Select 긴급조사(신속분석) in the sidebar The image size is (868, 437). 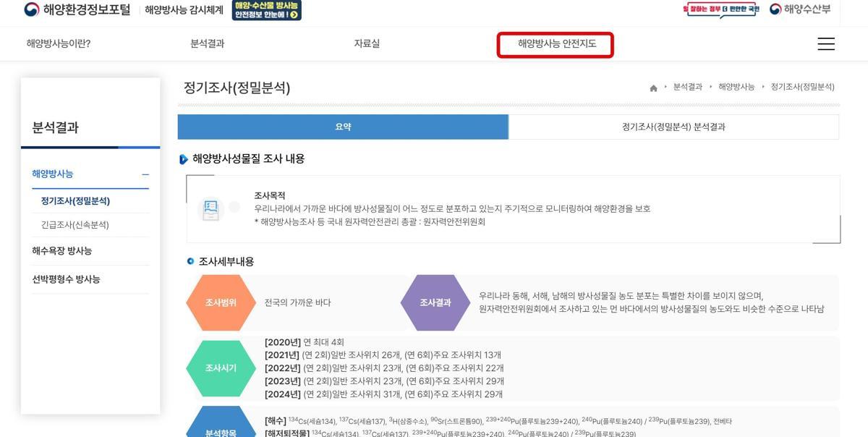click(x=75, y=225)
